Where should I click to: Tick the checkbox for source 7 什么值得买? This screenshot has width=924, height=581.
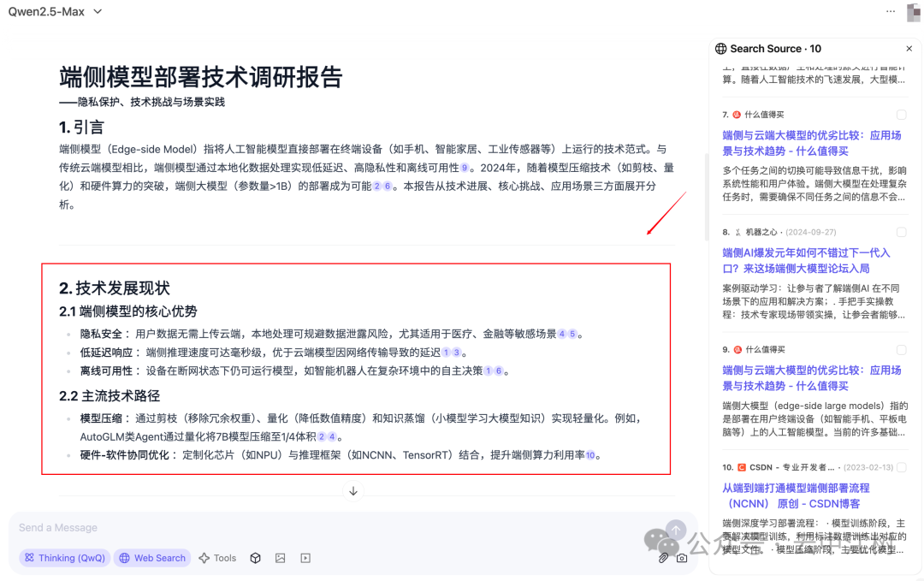[901, 115]
